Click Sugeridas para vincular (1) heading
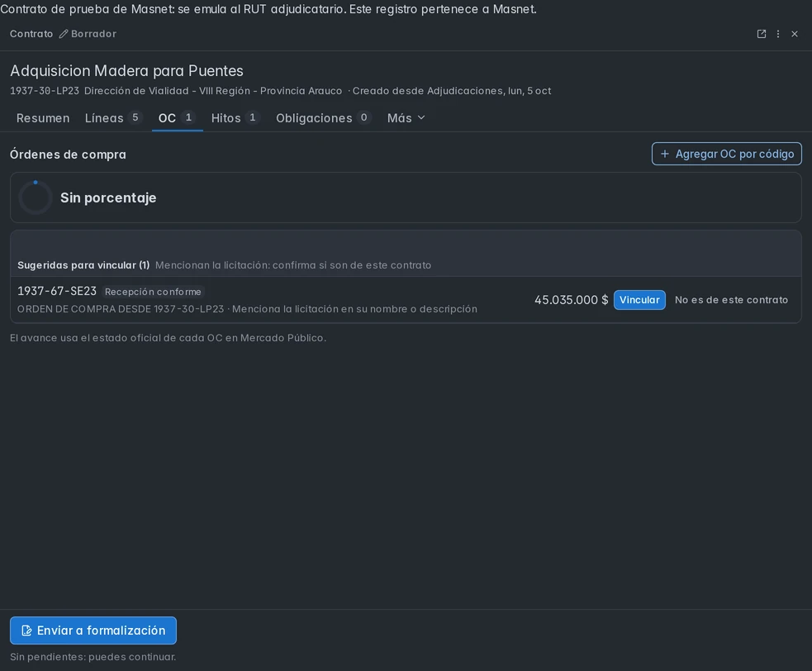The height and width of the screenshot is (671, 812). click(83, 264)
